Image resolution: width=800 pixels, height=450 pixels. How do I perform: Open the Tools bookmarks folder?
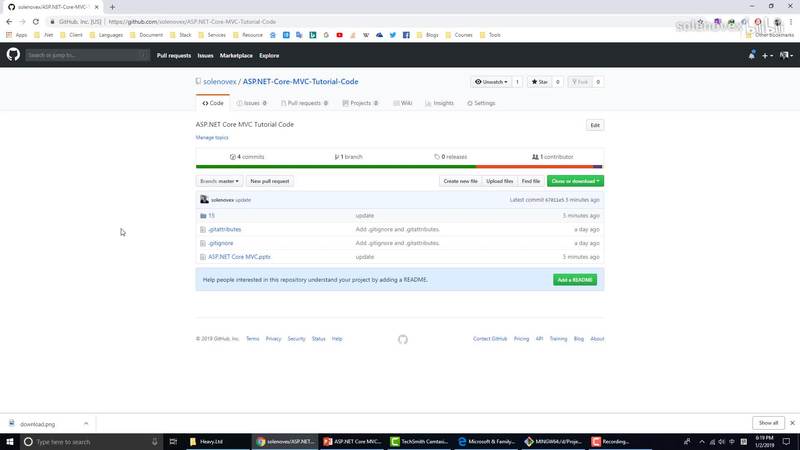[490, 35]
